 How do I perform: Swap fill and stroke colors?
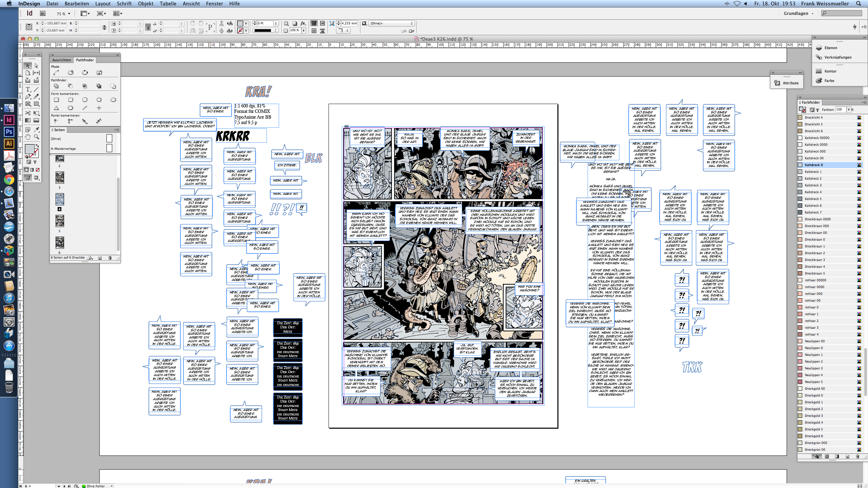[37, 146]
